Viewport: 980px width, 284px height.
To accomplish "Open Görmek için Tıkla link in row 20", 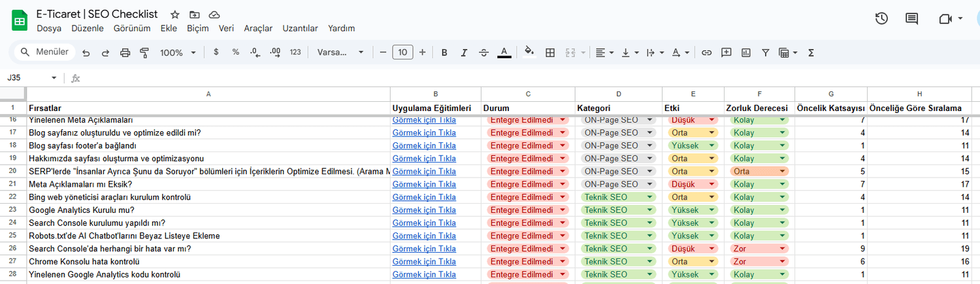I will (x=424, y=171).
